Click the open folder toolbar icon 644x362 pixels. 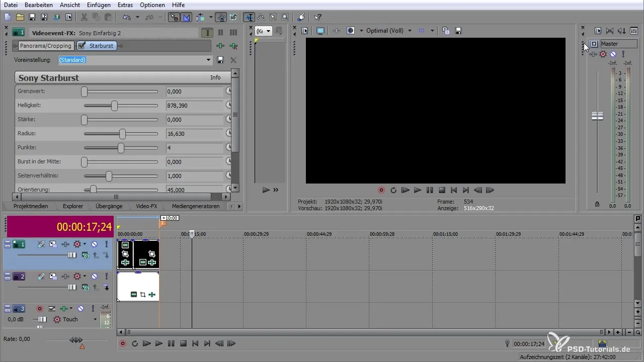pos(20,17)
